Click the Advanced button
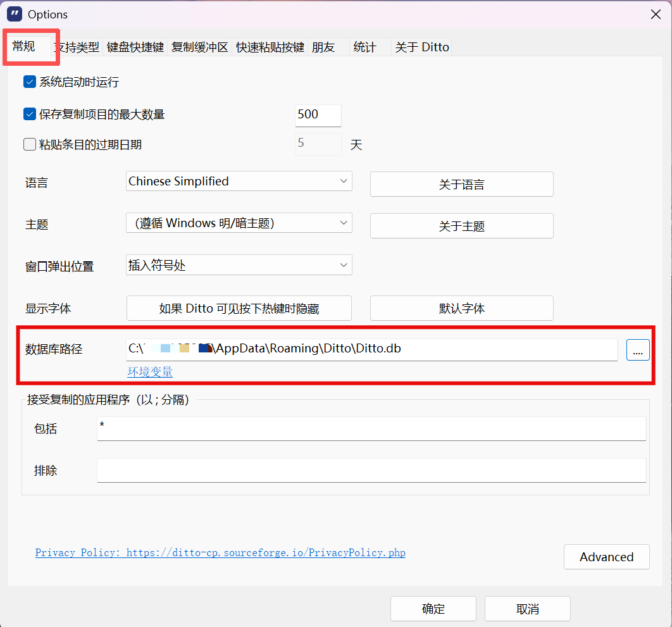This screenshot has width=672, height=627. 606,557
